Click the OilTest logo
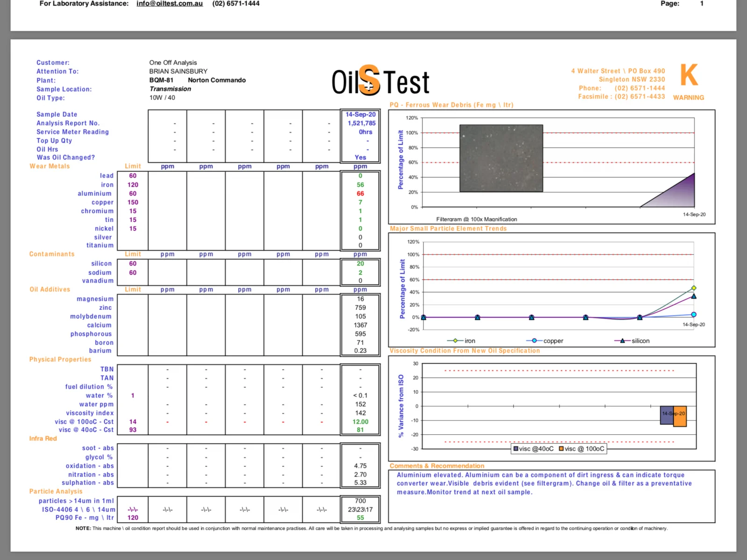 [380, 81]
